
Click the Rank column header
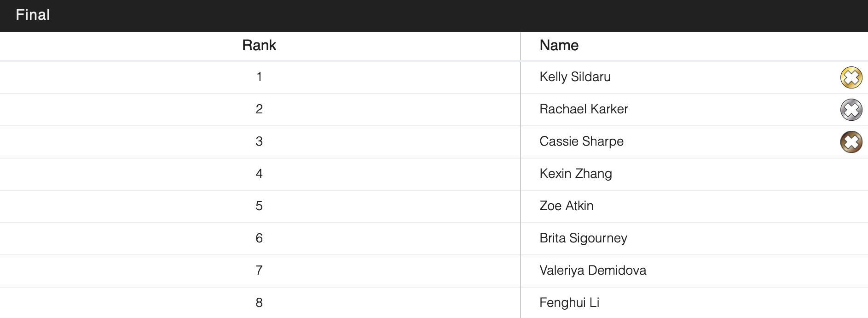(259, 46)
